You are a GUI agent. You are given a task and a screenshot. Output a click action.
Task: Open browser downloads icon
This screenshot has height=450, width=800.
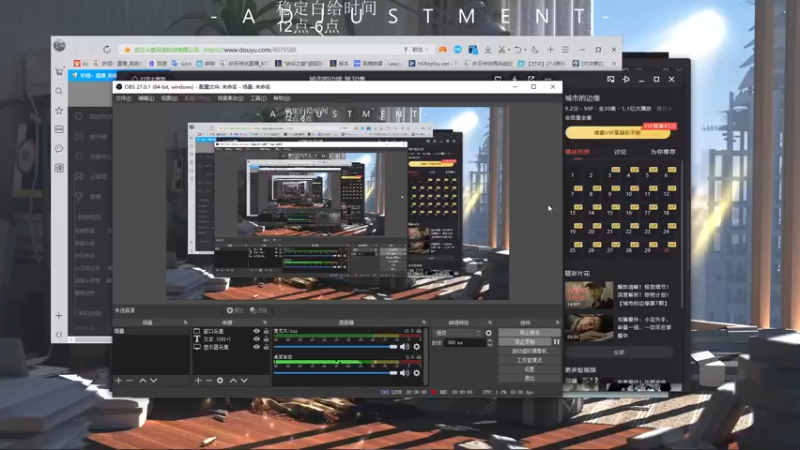pyautogui.click(x=488, y=49)
